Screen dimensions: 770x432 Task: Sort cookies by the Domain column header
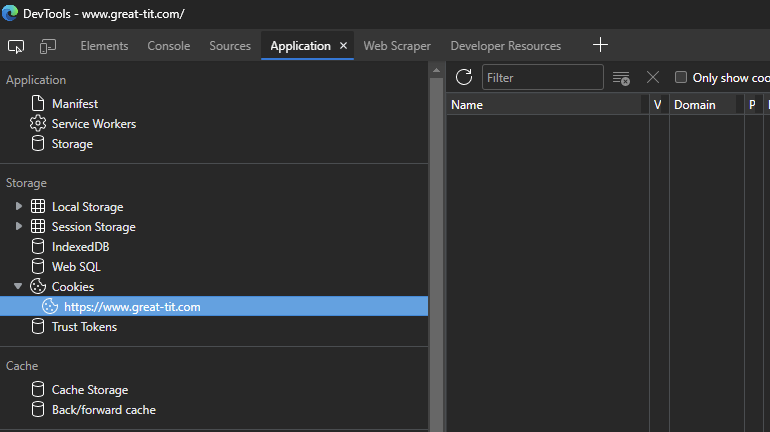[706, 105]
